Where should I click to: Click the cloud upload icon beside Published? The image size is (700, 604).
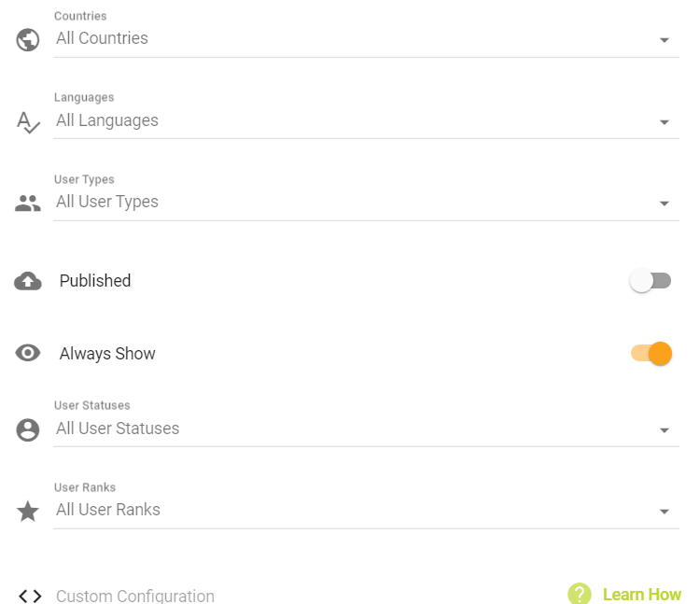(x=28, y=281)
